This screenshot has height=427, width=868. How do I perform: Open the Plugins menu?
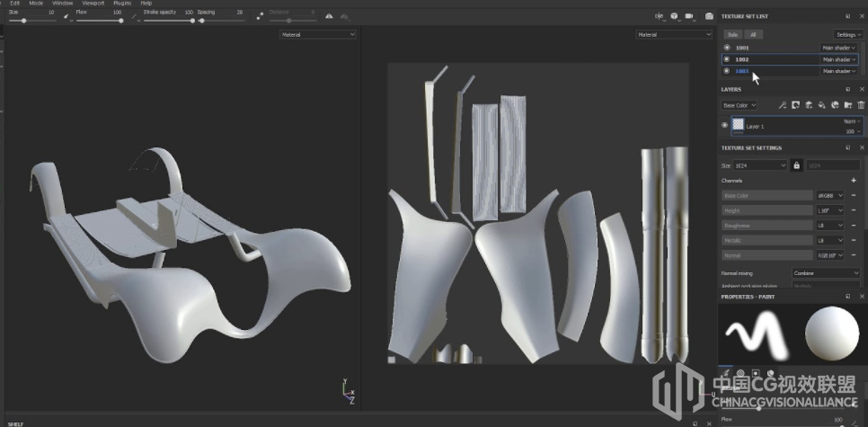point(122,3)
